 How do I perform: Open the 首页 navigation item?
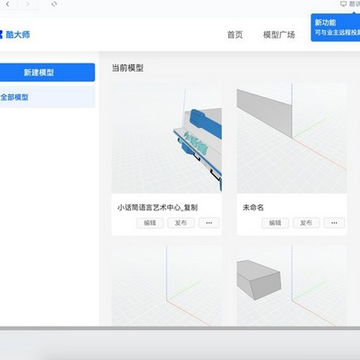point(235,35)
